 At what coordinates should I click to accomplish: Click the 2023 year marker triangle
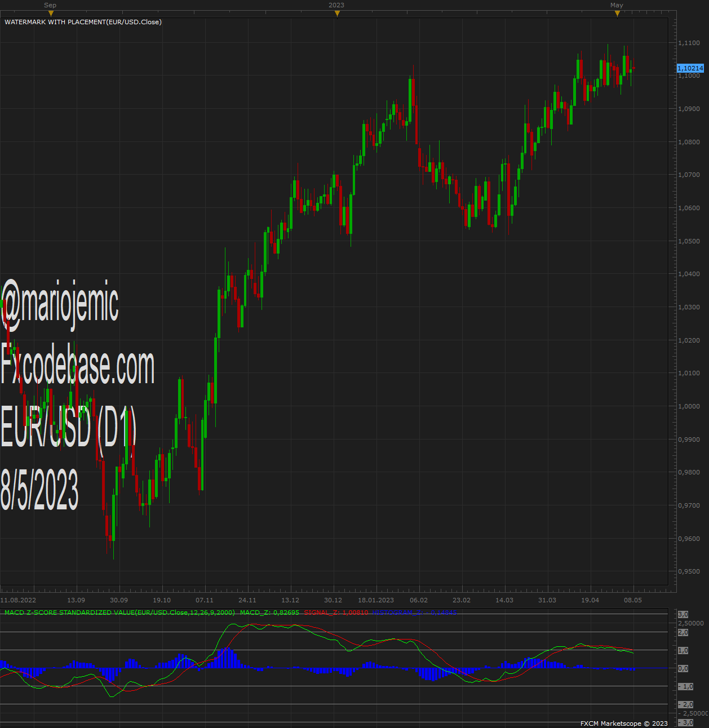pos(337,14)
